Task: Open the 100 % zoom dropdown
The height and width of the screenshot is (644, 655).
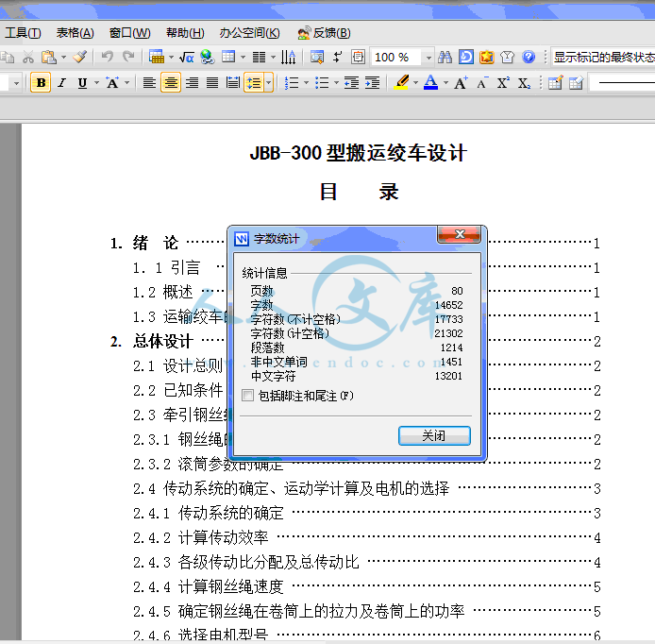Action: pyautogui.click(x=428, y=58)
